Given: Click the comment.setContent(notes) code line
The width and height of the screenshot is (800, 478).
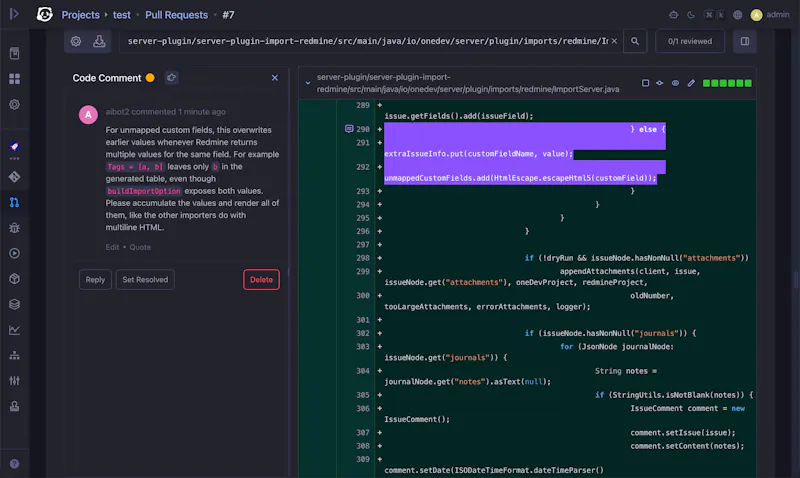Looking at the screenshot, I should (687, 446).
